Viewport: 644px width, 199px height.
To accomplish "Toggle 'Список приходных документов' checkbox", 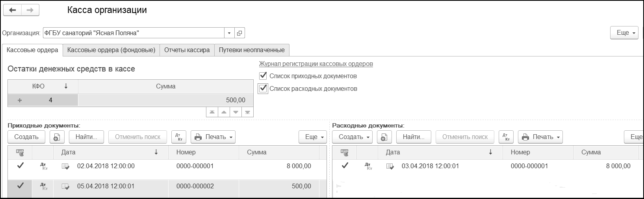I will click(263, 76).
